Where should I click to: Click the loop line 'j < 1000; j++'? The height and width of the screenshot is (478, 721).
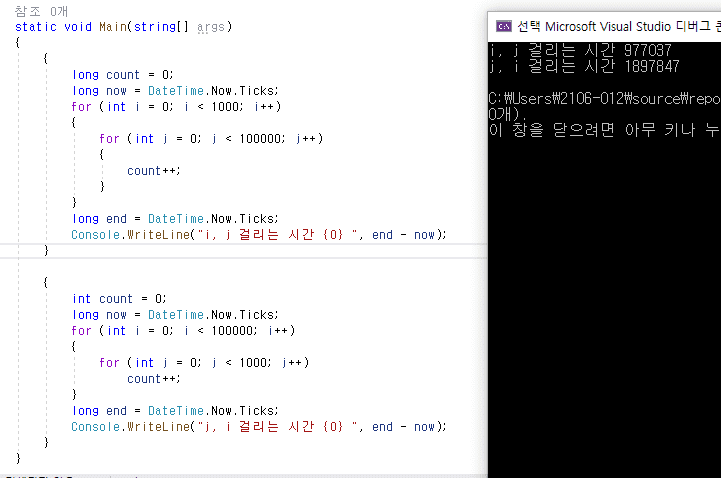[204, 363]
